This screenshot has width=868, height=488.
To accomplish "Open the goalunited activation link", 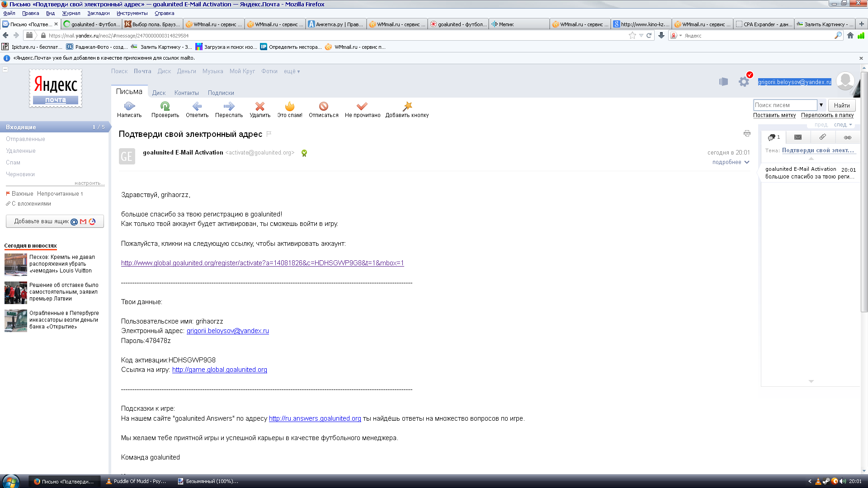I will 262,263.
